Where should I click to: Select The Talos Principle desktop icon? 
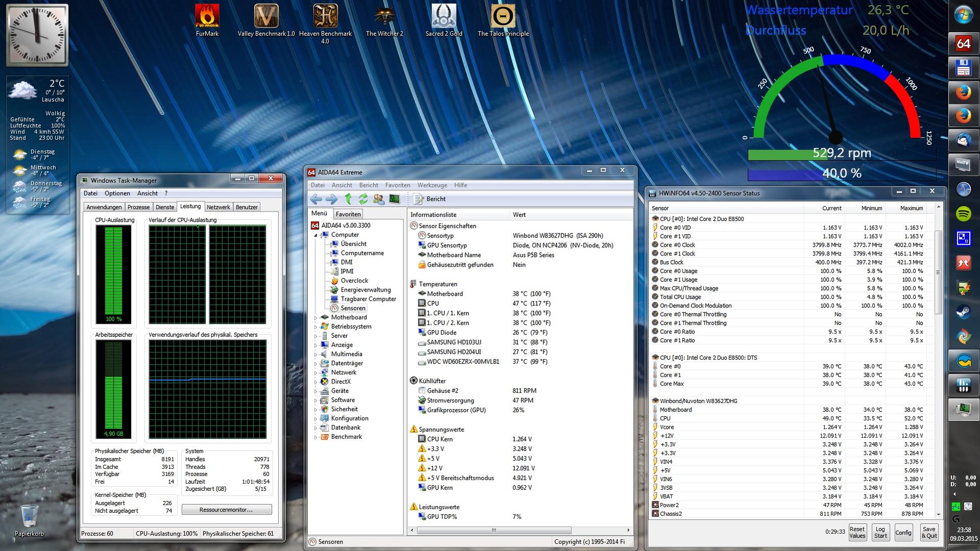point(503,20)
